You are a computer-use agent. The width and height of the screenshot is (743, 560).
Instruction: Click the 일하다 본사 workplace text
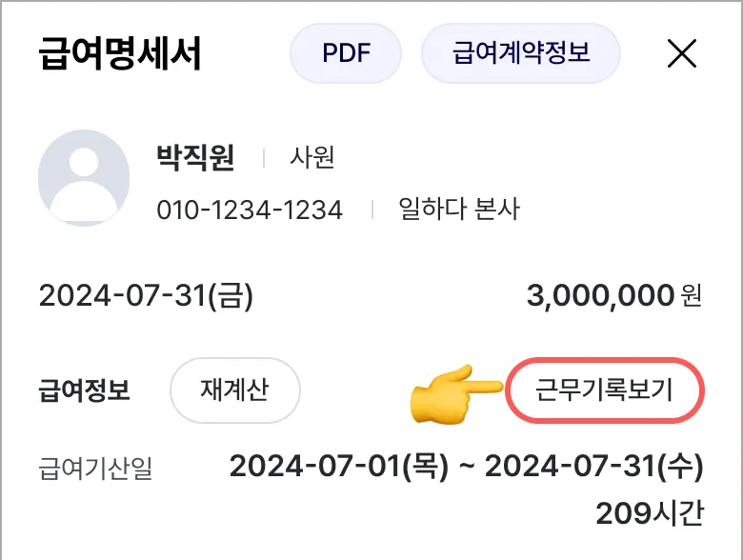pos(459,209)
